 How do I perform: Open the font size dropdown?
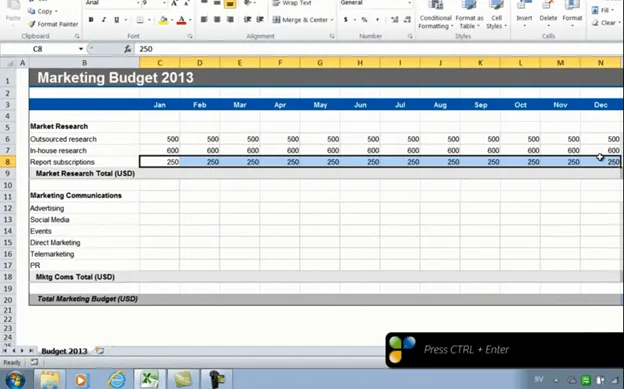pos(164,3)
